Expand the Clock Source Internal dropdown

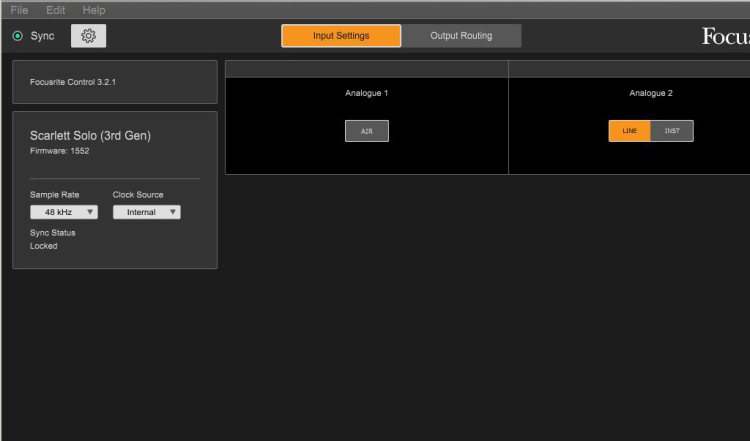pyautogui.click(x=146, y=212)
